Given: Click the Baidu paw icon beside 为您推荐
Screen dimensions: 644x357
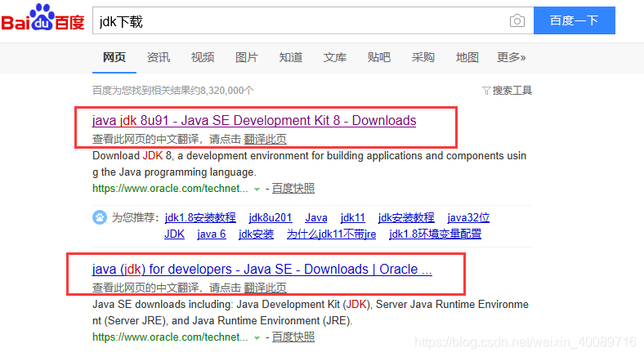Looking at the screenshot, I should click(x=100, y=217).
